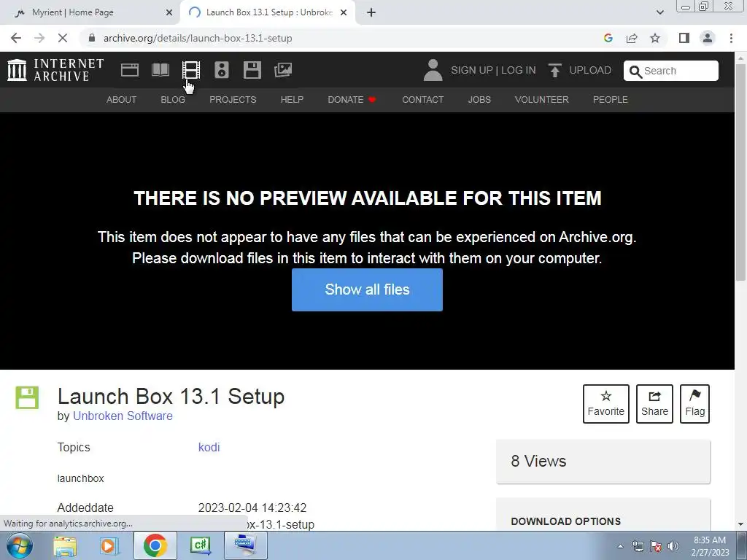View site information lock icon
The image size is (747, 560).
(92, 38)
